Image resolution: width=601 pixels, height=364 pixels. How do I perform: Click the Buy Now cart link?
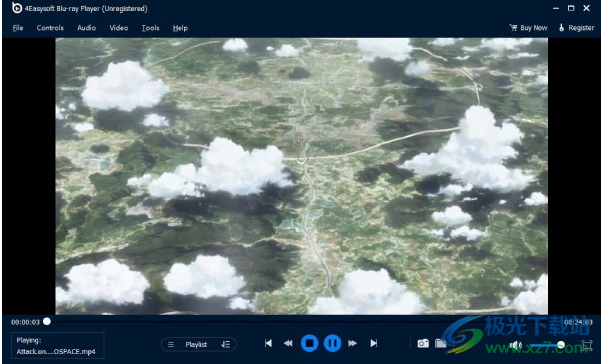coord(528,28)
